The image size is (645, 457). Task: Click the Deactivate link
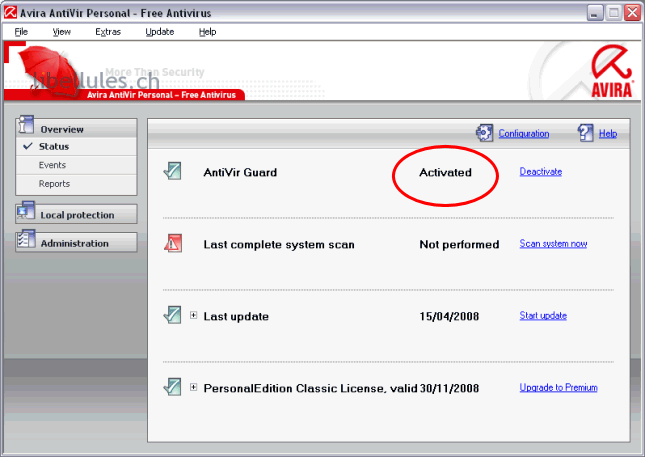541,172
